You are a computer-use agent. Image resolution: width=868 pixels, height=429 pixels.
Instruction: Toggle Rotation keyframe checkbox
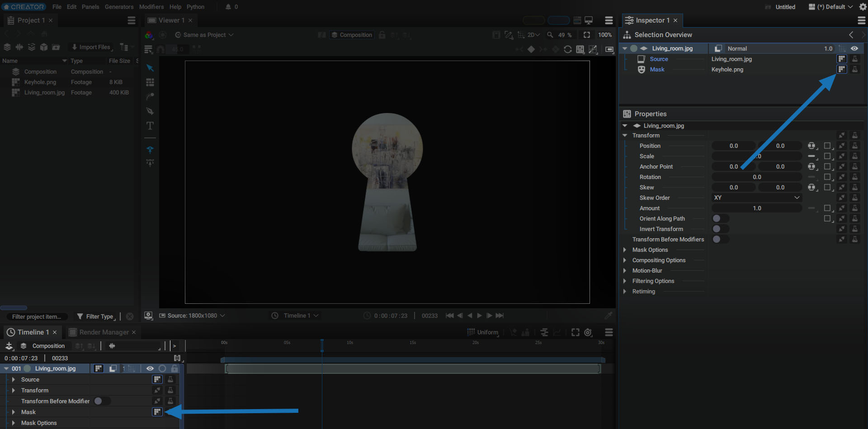[x=827, y=177]
